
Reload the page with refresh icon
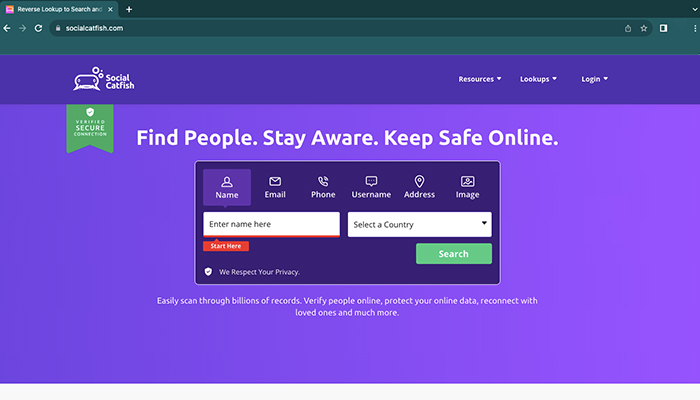click(x=38, y=28)
